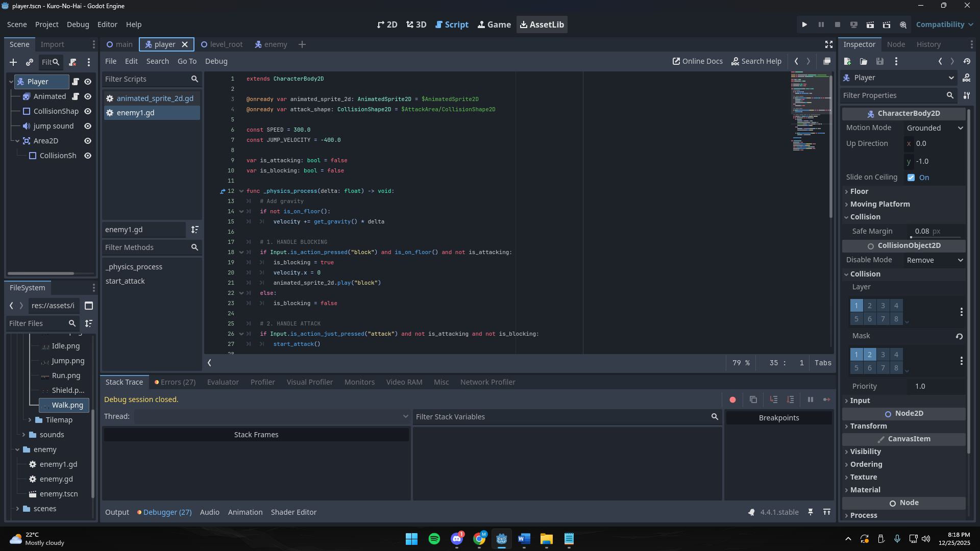Expand the Transform section
Viewport: 980px width, 551px height.
tap(903, 426)
